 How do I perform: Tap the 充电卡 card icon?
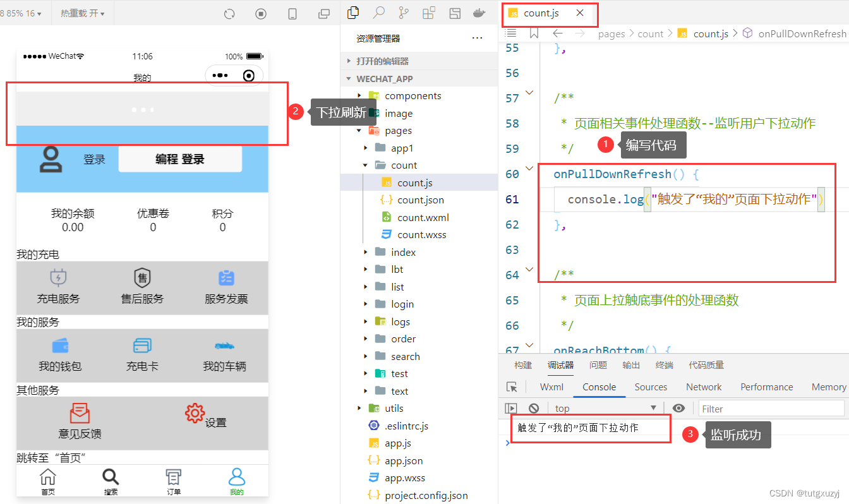(x=142, y=345)
